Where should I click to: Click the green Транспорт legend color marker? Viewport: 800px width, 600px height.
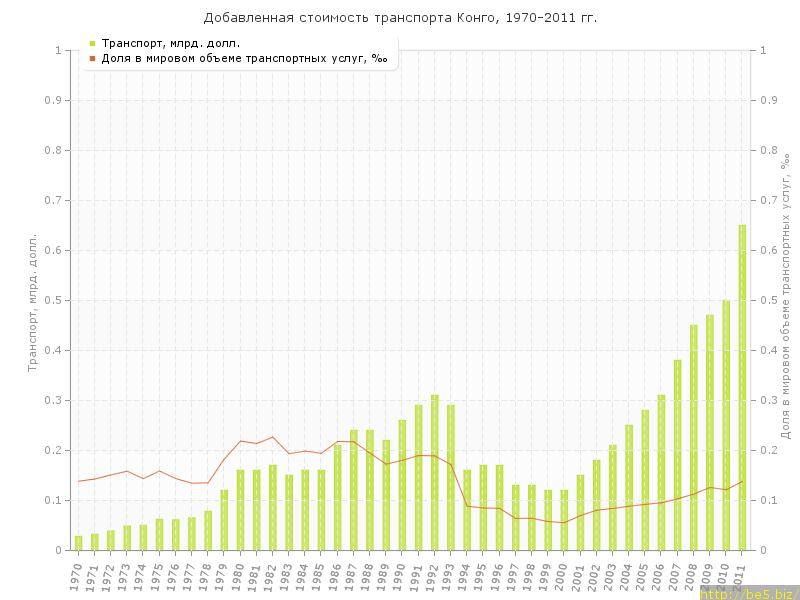pyautogui.click(x=92, y=43)
